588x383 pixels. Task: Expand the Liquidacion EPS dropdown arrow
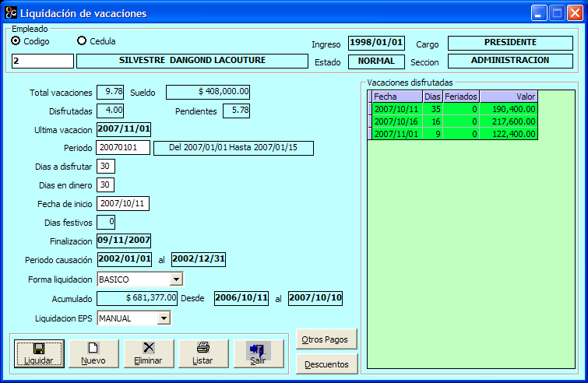tap(164, 318)
